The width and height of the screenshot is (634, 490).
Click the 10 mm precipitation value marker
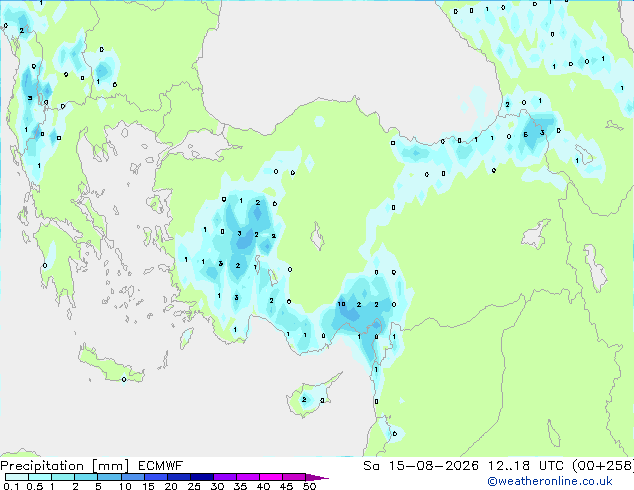point(341,304)
